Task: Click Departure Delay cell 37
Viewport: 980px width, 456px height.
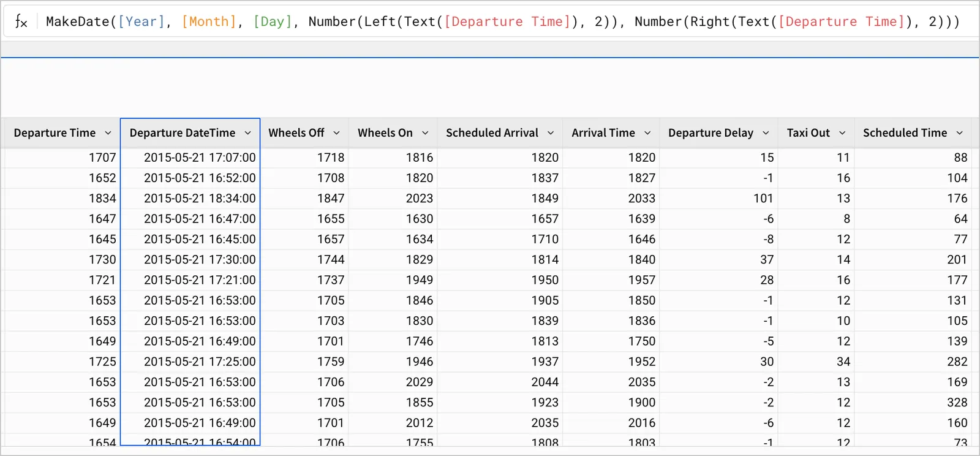Action: 719,259
